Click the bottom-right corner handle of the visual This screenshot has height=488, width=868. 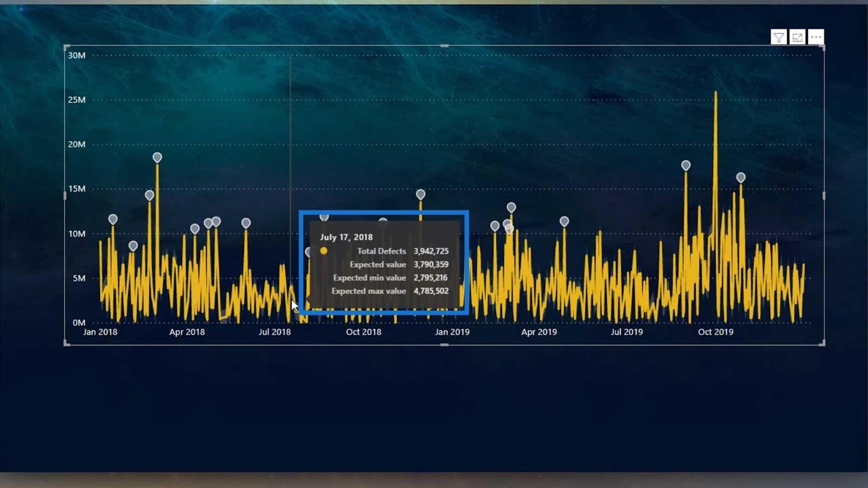pyautogui.click(x=822, y=343)
